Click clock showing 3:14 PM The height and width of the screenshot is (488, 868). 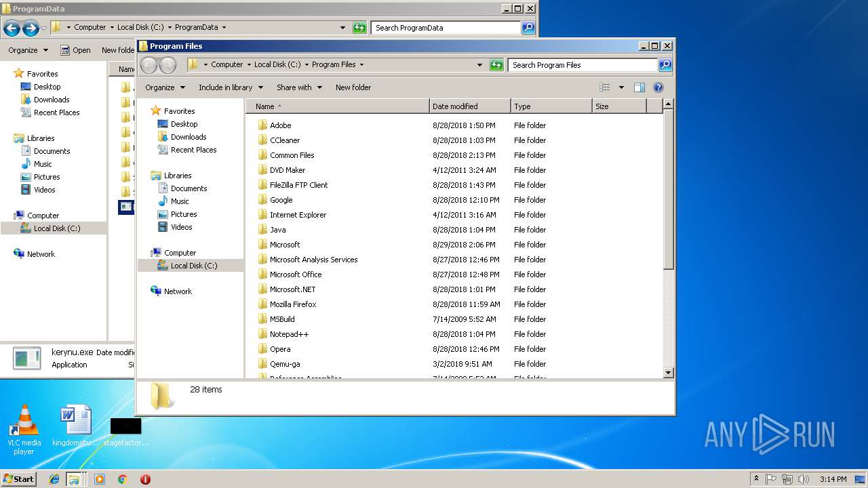[833, 479]
